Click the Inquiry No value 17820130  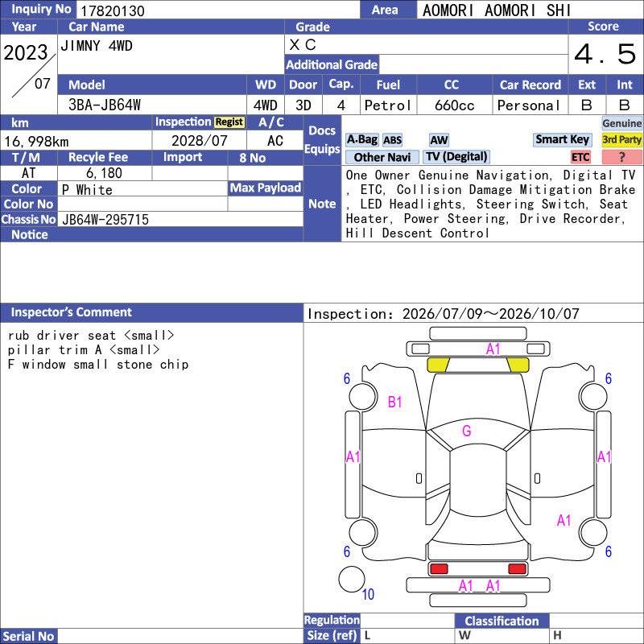[x=113, y=10]
